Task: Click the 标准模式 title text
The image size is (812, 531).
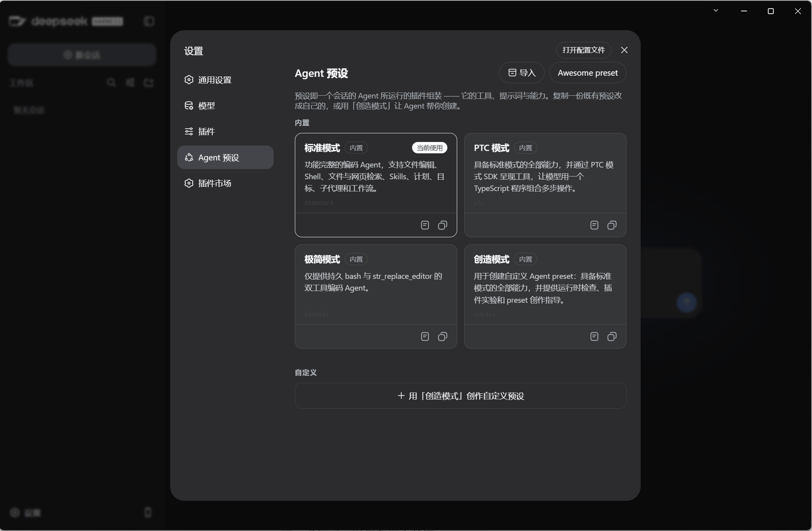Action: click(322, 148)
